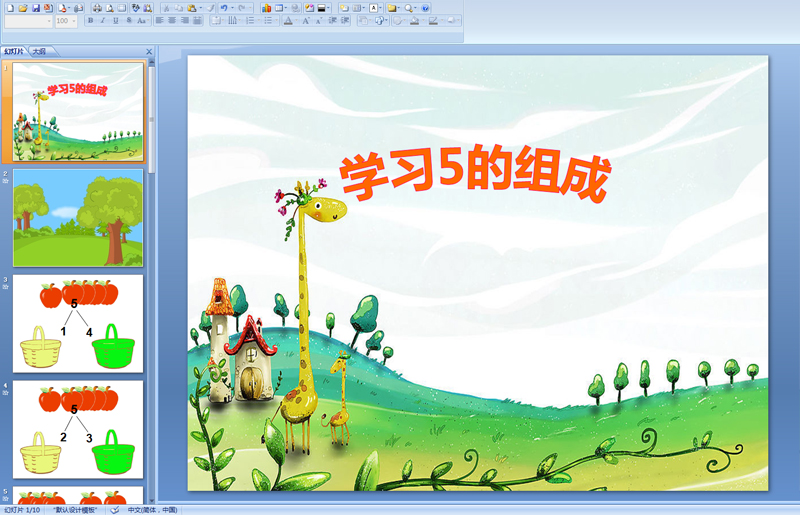Click the 默认设计模板 status bar entry
The image size is (800, 515).
click(75, 510)
